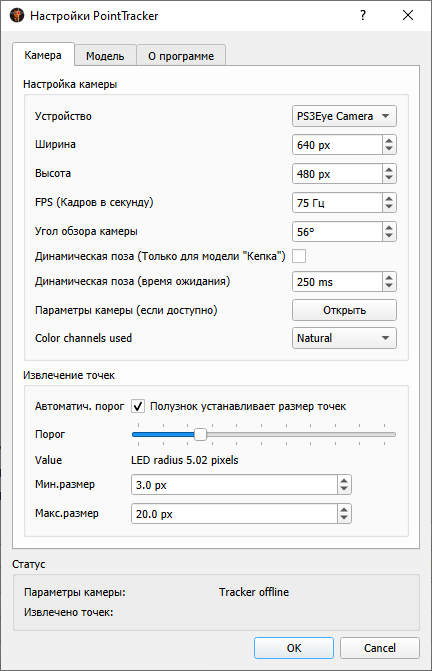Screen dimensions: 432x671
Task: Switch to the Камера tab
Action: pos(43,55)
